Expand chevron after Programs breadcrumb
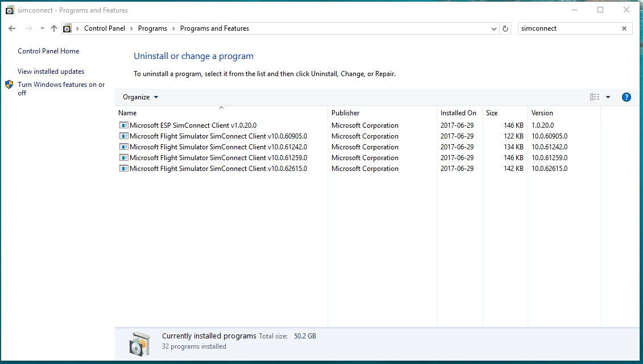Viewport: 643px width, 364px height. tap(173, 28)
